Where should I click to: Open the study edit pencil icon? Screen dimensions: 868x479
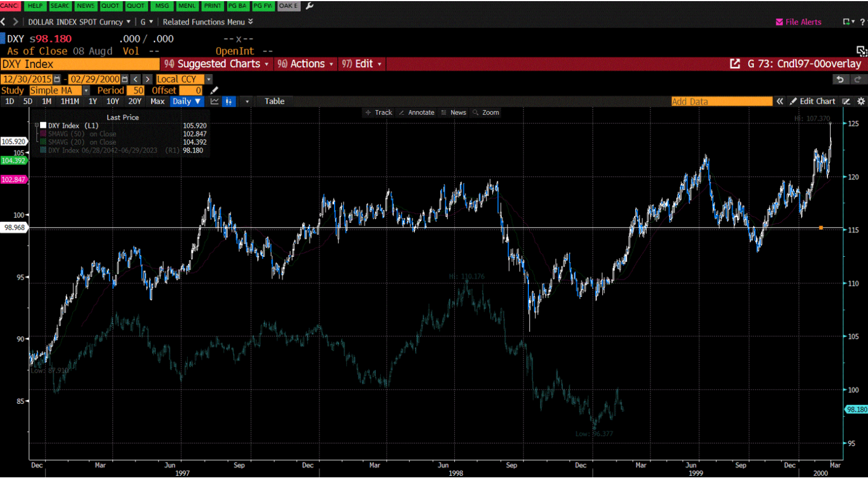pos(213,90)
